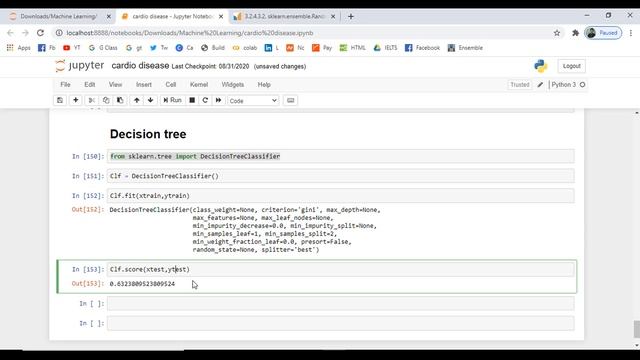Viewport: 640px width, 360px height.
Task: Open the browser extensions puzzle icon
Action: (576, 33)
